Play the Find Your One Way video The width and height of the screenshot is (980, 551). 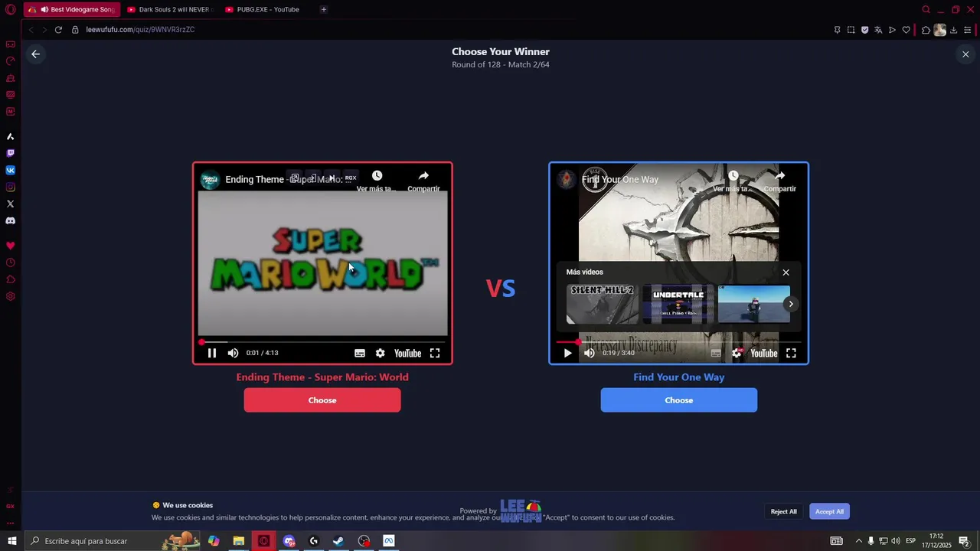tap(567, 353)
